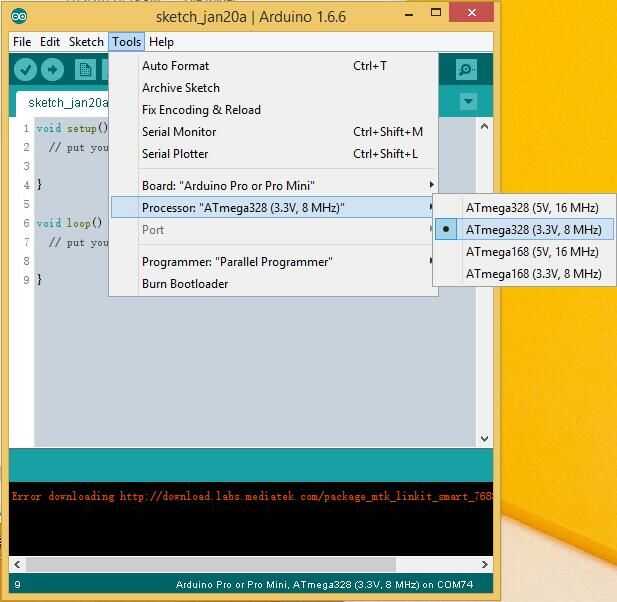Click the board info status bar text

point(324,584)
